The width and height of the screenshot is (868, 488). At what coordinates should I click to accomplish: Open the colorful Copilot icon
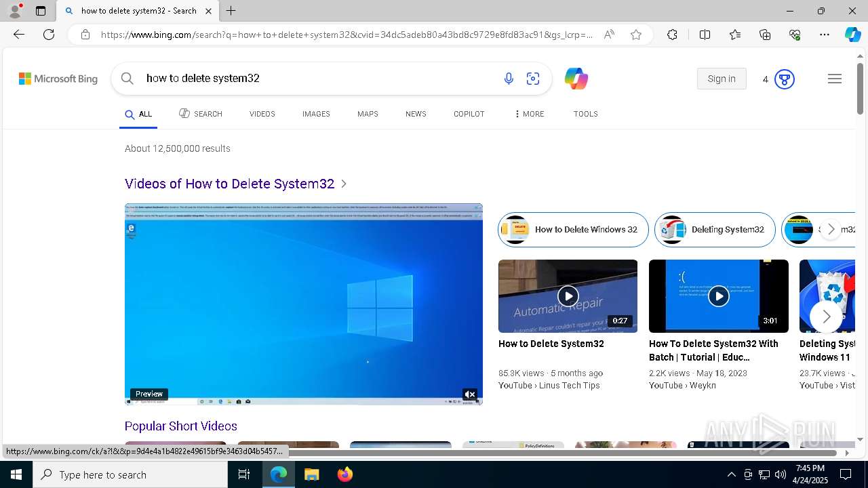(x=576, y=79)
